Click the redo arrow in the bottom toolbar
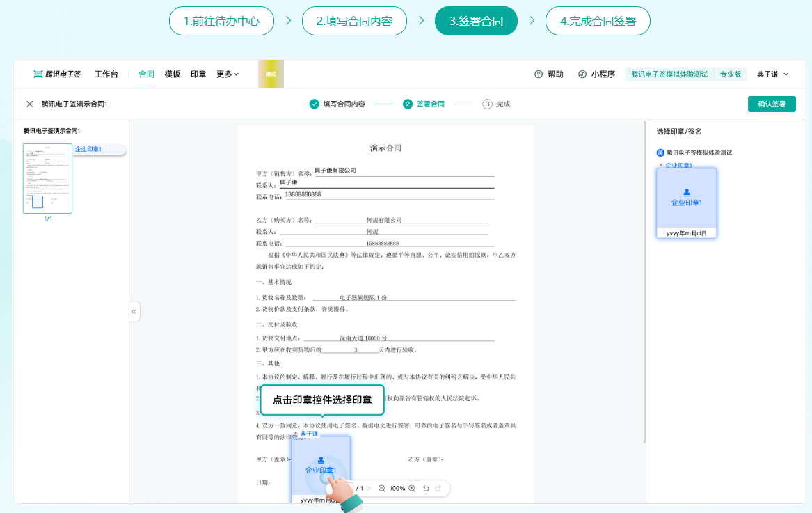This screenshot has width=812, height=513. tap(439, 489)
